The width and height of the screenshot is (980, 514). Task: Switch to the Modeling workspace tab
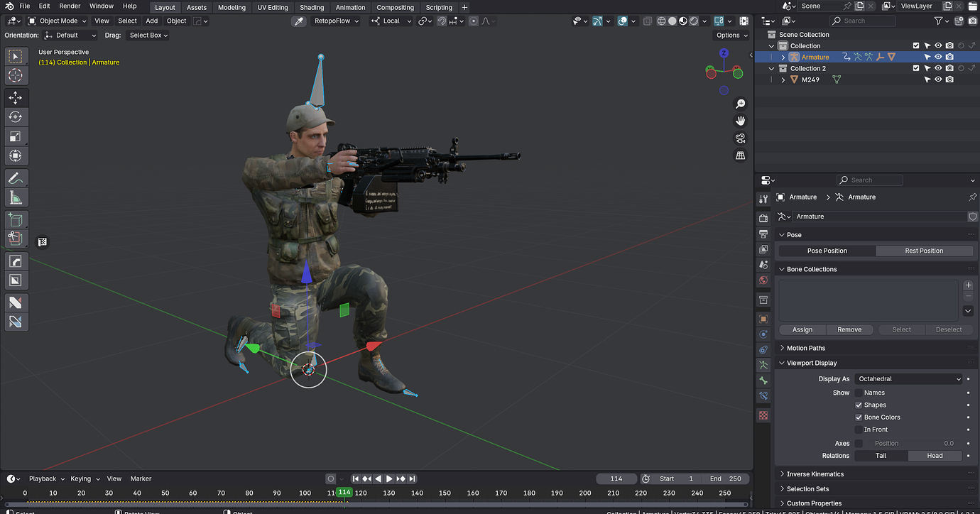[232, 7]
